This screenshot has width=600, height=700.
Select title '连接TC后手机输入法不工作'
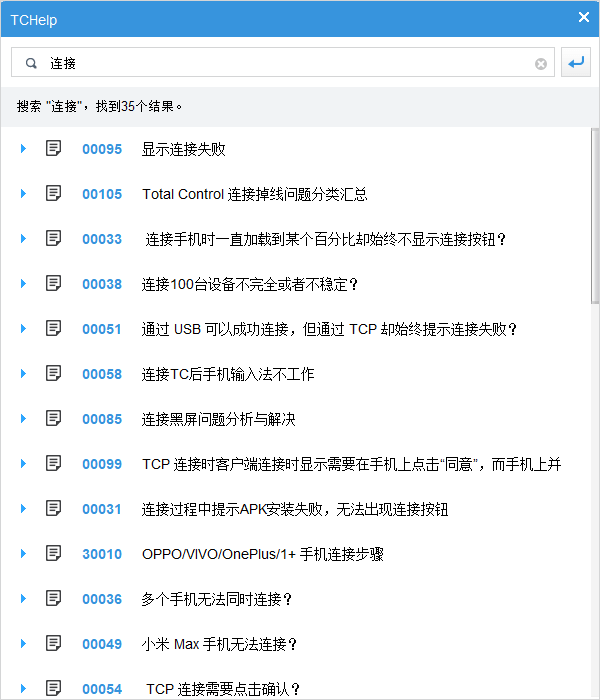point(228,374)
